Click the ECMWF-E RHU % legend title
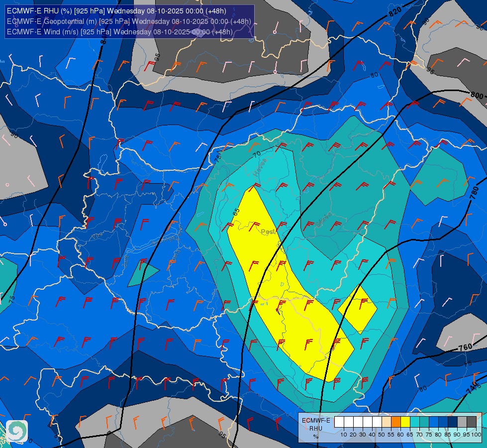This screenshot has width=487, height=448. point(316,428)
